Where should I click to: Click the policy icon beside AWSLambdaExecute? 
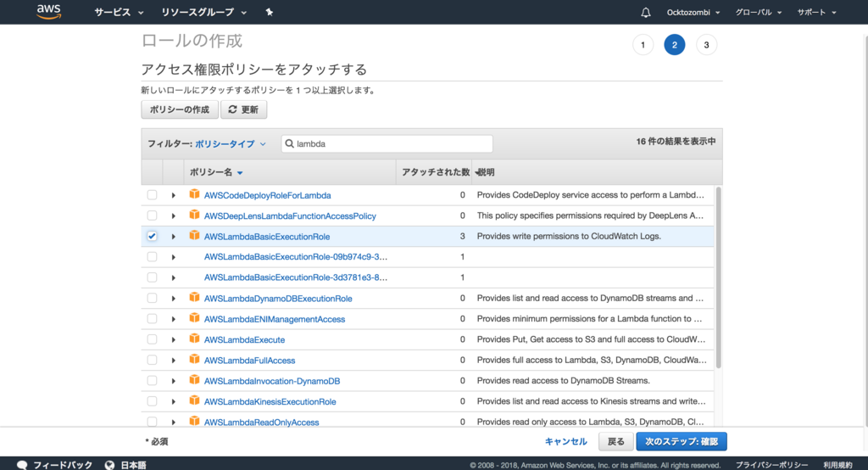tap(194, 339)
